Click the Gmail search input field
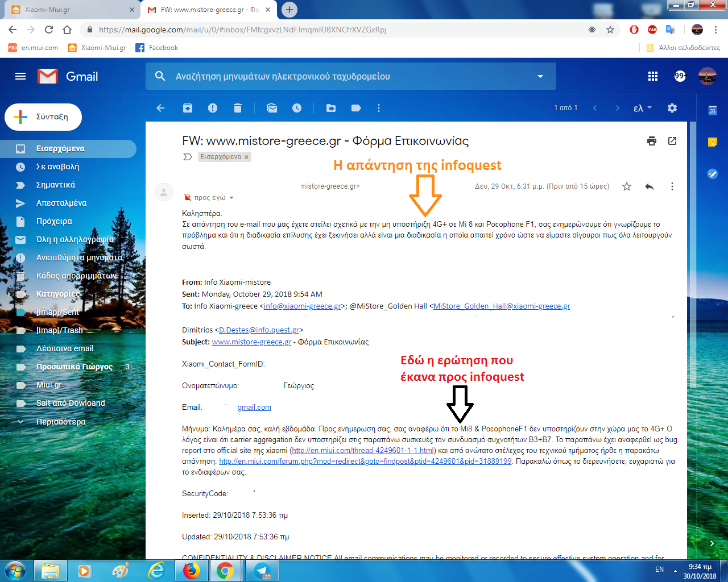The image size is (728, 582). click(x=341, y=76)
